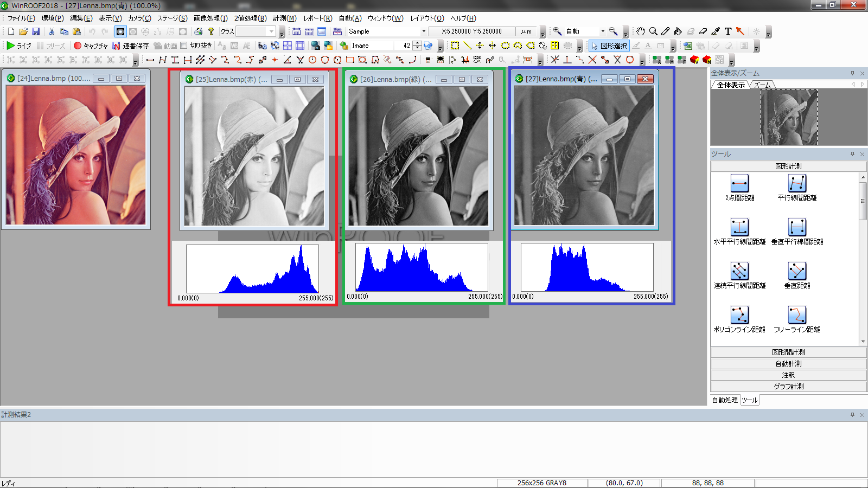
Task: Cut with the scissors icon
Action: tap(52, 31)
